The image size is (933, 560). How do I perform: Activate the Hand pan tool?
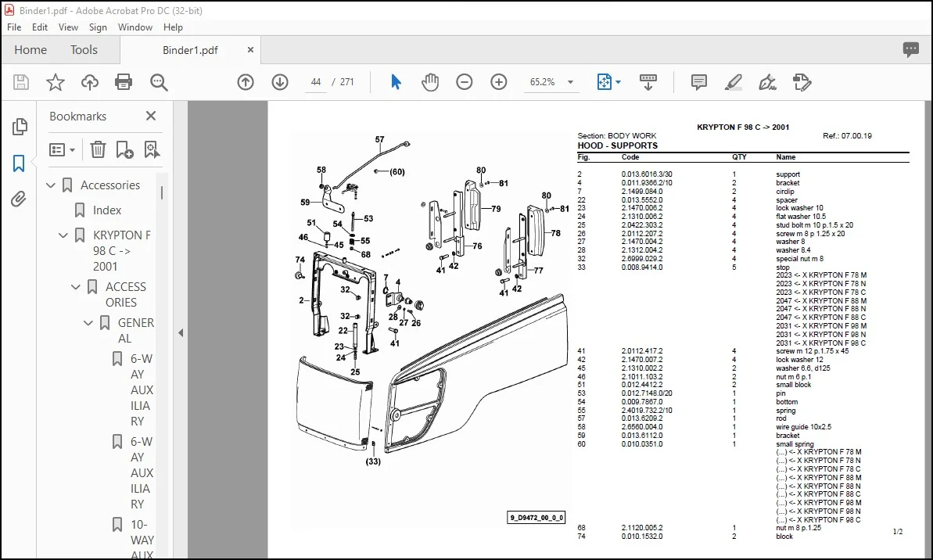tap(429, 82)
